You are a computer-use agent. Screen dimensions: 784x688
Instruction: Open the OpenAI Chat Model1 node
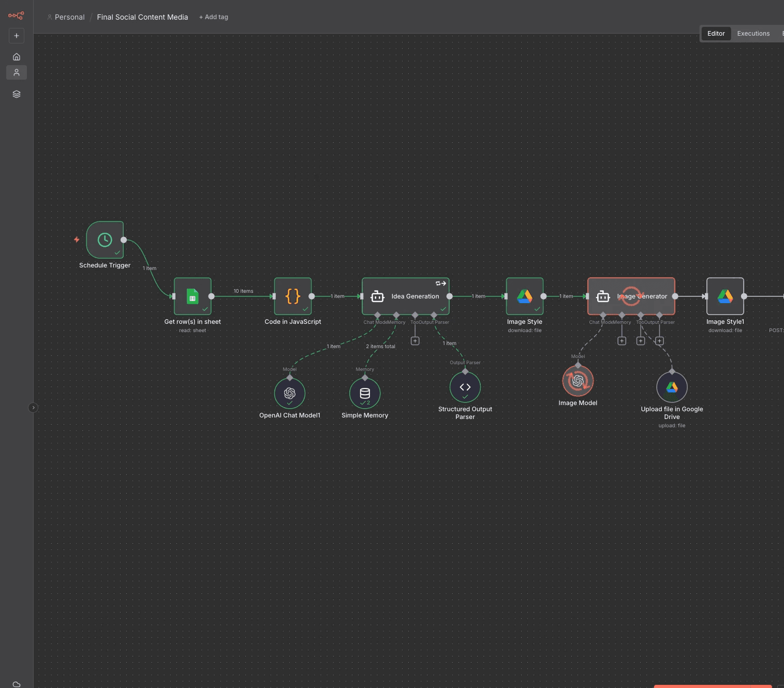290,393
